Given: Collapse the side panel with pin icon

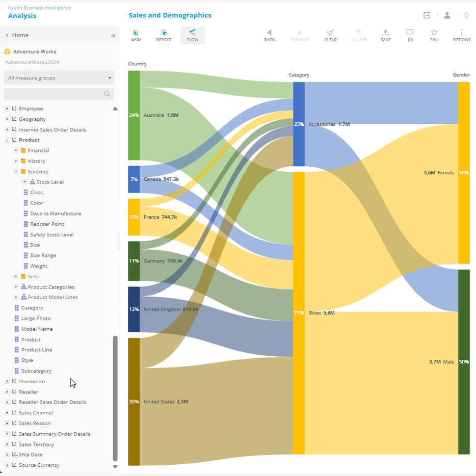Looking at the screenshot, I should 113,36.
